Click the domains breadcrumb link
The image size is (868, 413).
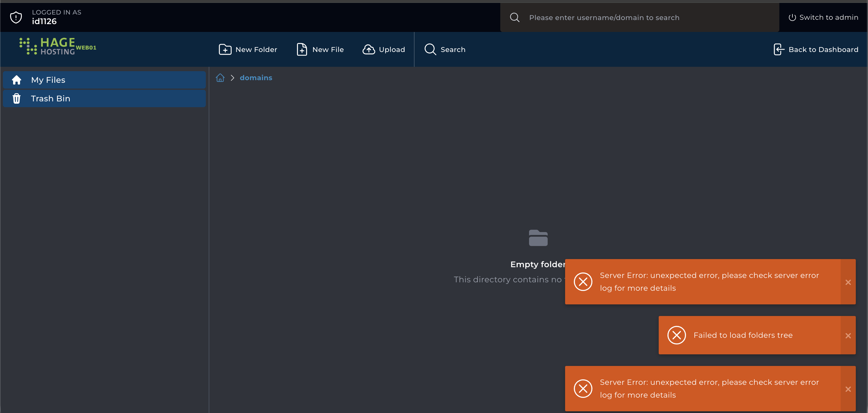click(x=256, y=78)
